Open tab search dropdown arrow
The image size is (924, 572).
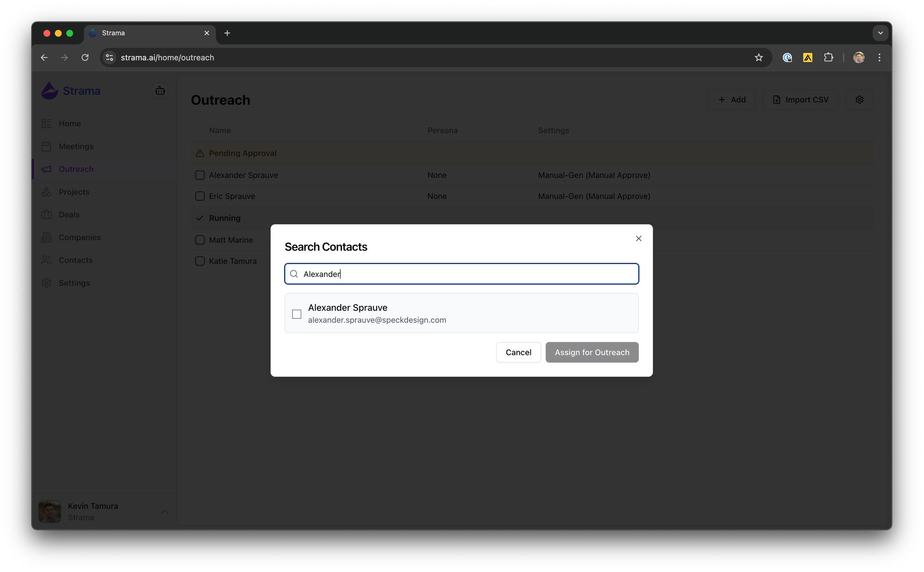coord(880,33)
